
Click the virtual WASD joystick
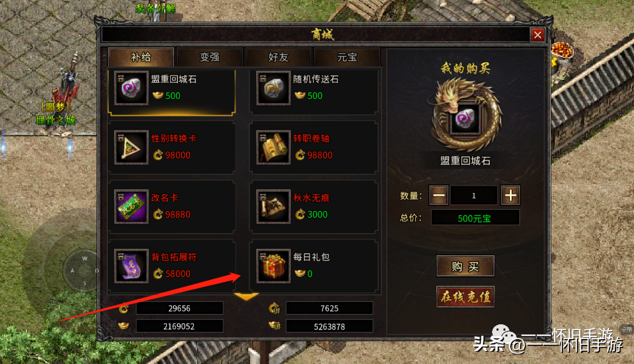coord(84,270)
